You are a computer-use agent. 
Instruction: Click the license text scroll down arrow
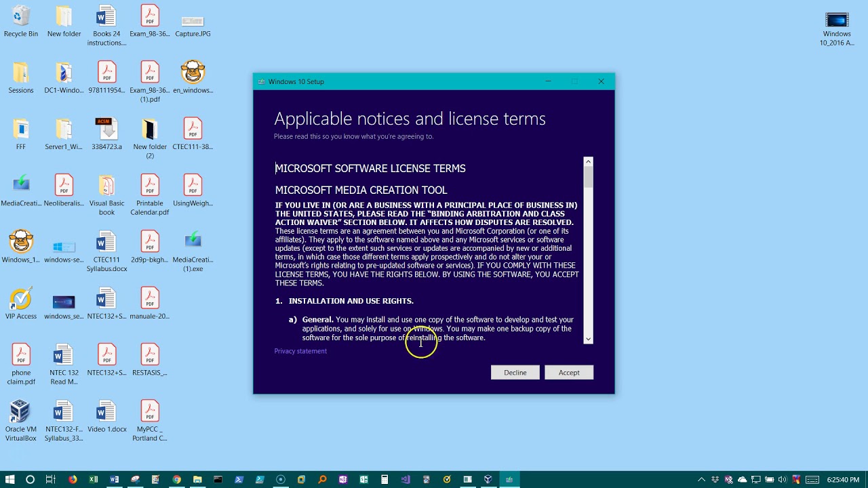tap(588, 339)
